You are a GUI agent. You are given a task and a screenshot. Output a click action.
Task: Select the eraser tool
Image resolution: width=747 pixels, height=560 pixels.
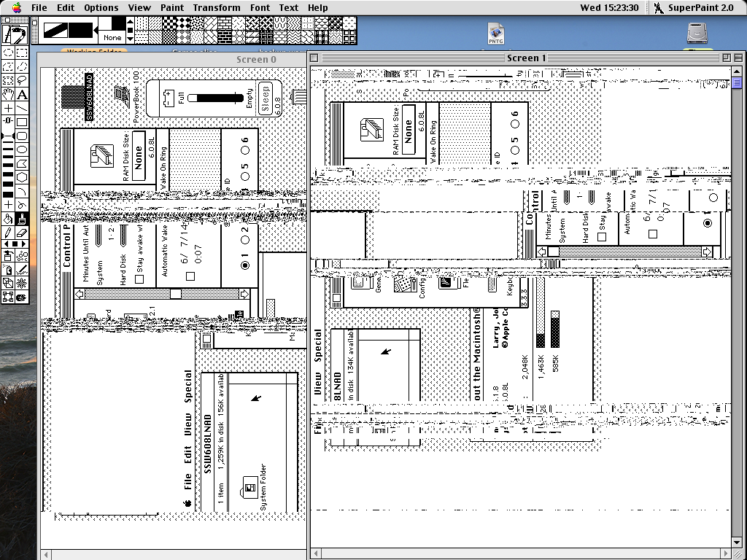coord(22,233)
